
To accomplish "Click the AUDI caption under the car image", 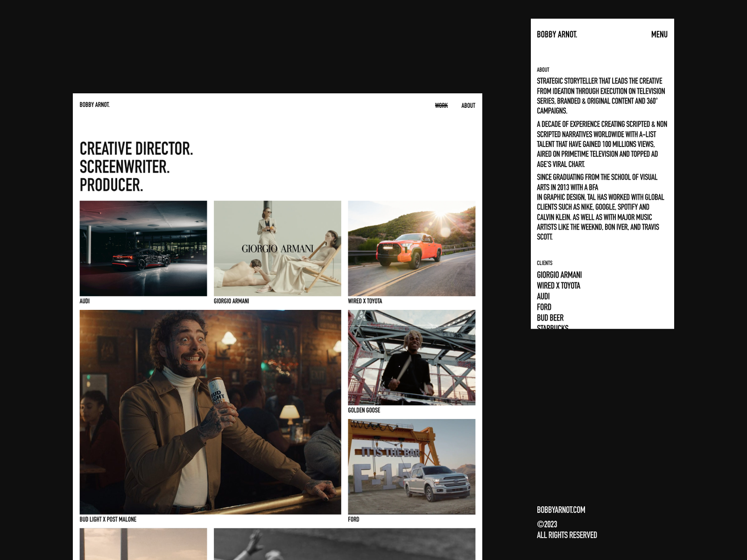I will pos(85,301).
